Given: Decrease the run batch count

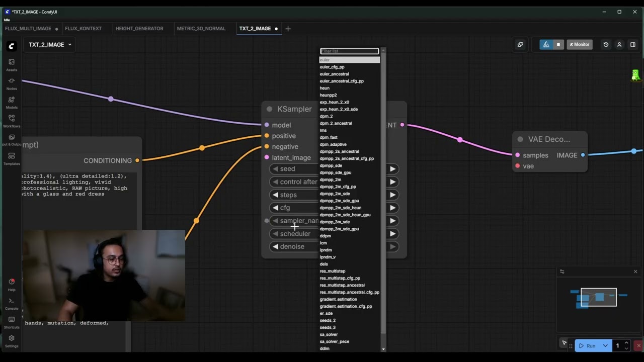Looking at the screenshot, I should [626, 348].
